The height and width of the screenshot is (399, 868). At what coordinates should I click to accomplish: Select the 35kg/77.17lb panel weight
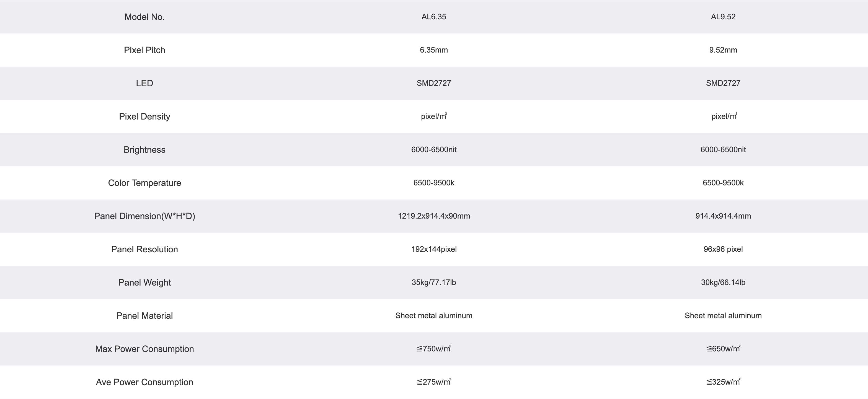tap(434, 283)
